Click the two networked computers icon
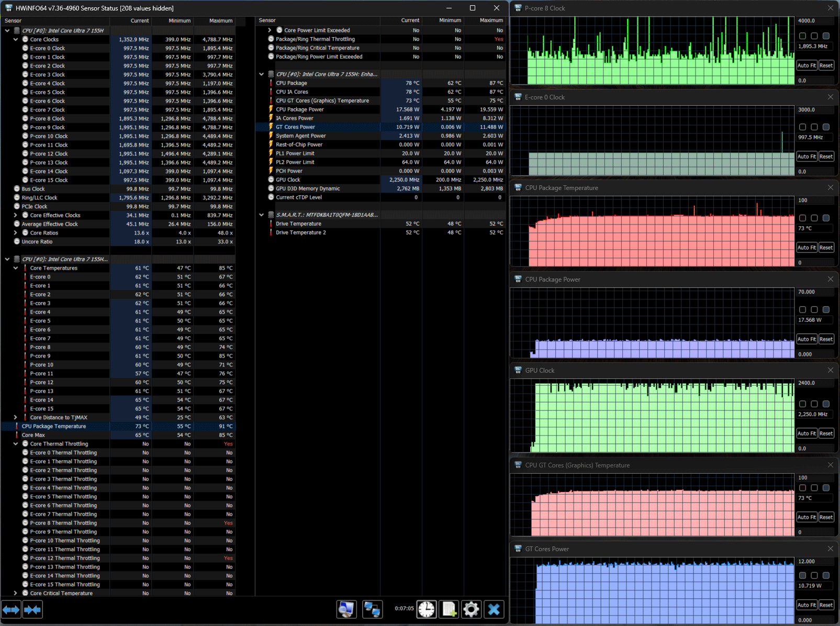The width and height of the screenshot is (840, 626). point(372,609)
